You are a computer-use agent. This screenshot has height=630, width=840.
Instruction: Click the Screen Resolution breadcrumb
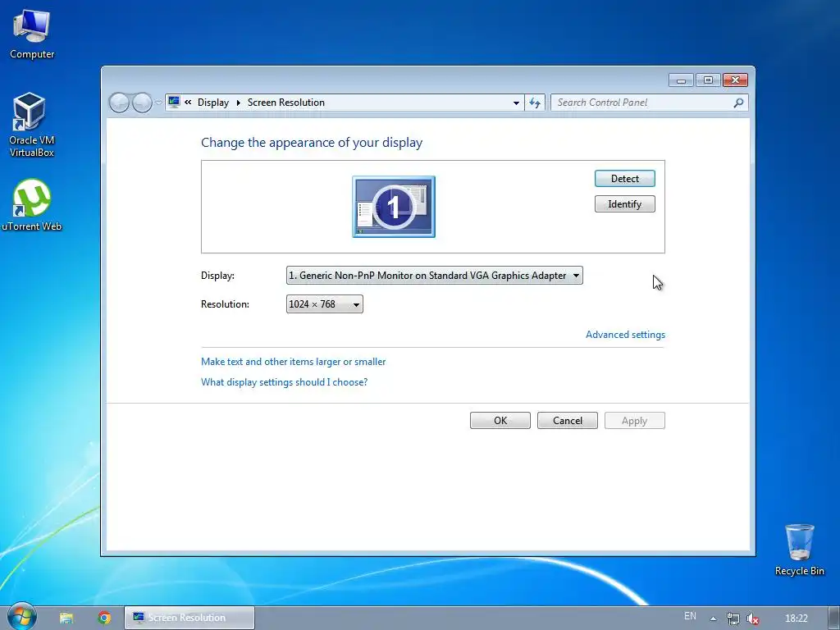pyautogui.click(x=286, y=103)
